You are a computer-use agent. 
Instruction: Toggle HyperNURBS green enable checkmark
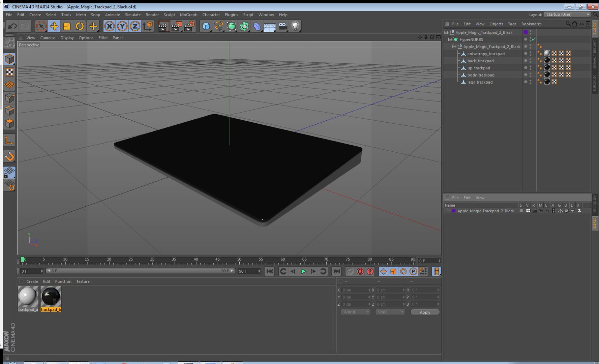pyautogui.click(x=534, y=39)
